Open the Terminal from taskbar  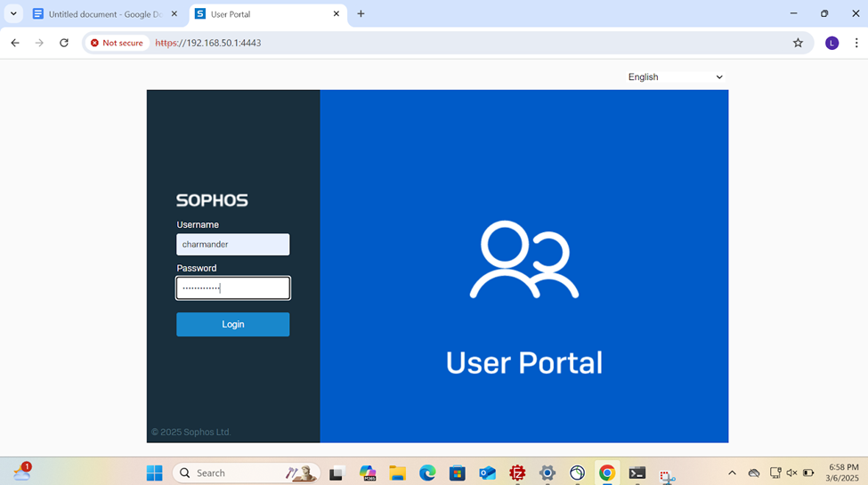click(637, 473)
